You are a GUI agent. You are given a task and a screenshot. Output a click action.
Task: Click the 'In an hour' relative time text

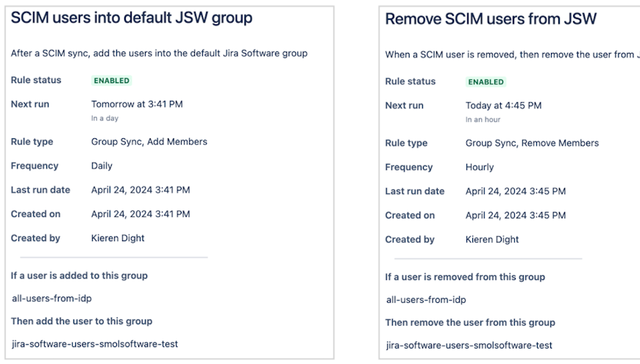pyautogui.click(x=483, y=120)
